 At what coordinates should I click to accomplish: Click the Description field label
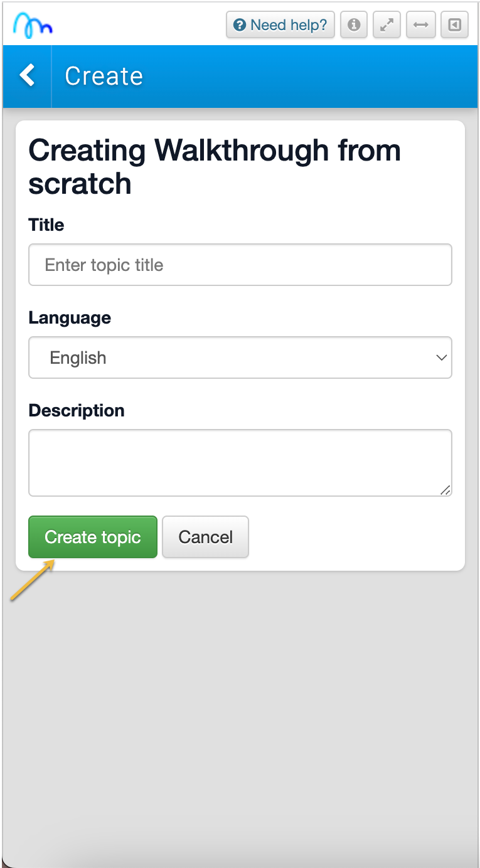(77, 410)
